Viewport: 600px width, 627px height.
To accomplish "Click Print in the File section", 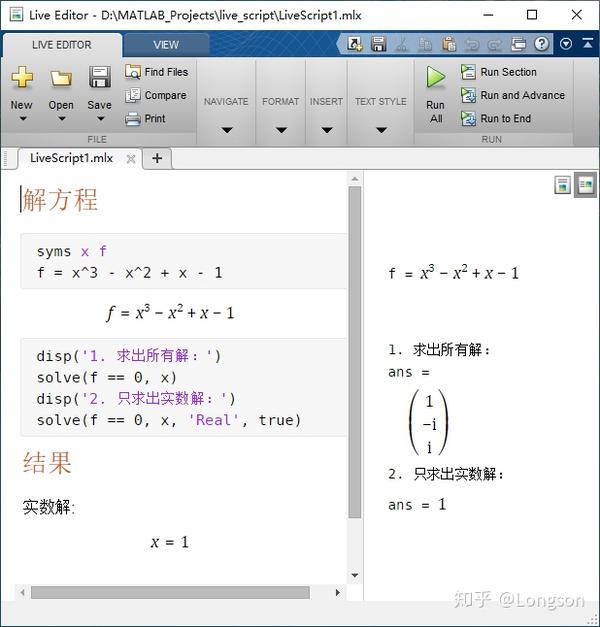I will point(145,119).
